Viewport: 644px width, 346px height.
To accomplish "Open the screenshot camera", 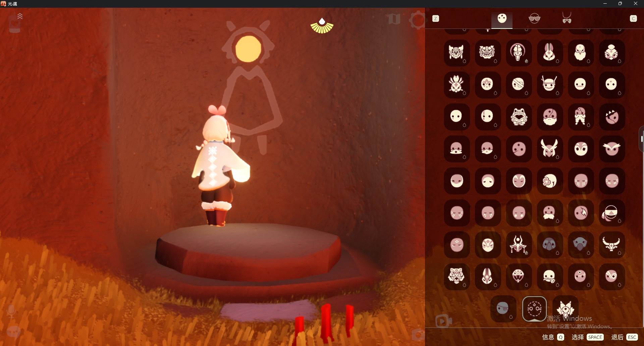I will [418, 335].
